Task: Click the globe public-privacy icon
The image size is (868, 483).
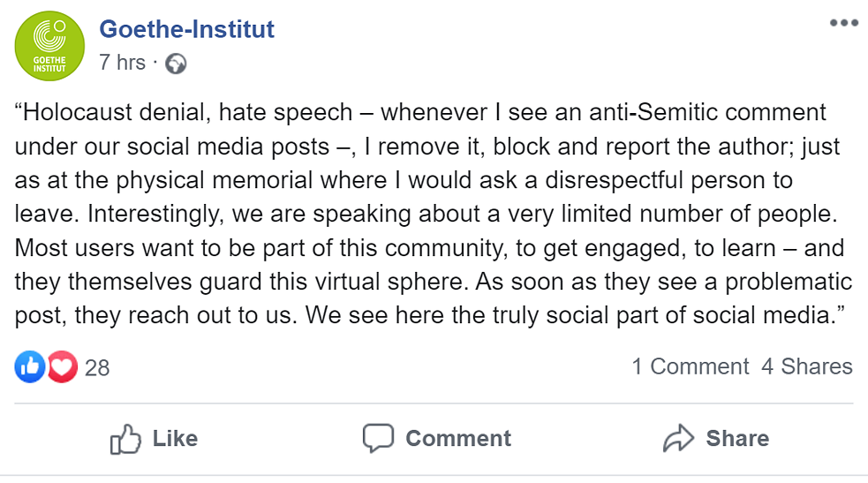Action: point(176,64)
